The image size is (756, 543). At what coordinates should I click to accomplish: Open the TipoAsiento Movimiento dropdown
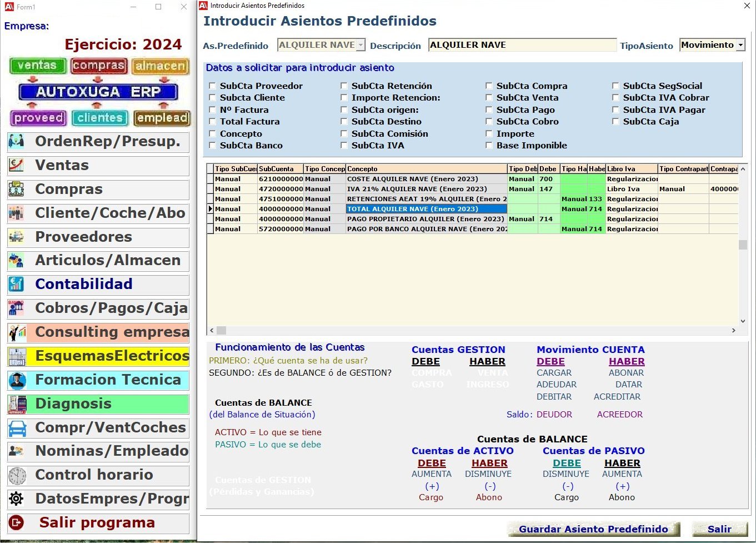(x=740, y=45)
